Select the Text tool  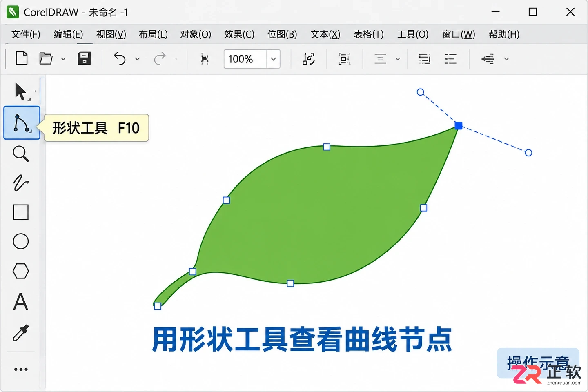tap(21, 302)
